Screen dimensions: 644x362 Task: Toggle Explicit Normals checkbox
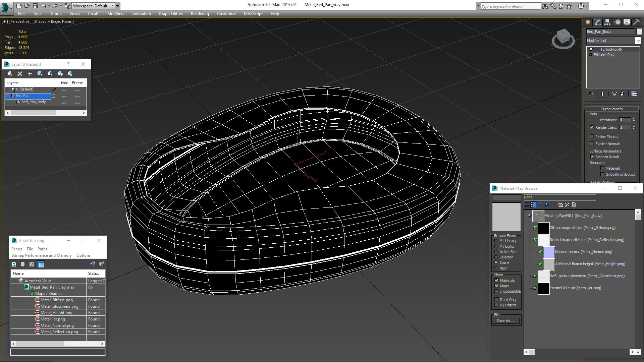[592, 144]
